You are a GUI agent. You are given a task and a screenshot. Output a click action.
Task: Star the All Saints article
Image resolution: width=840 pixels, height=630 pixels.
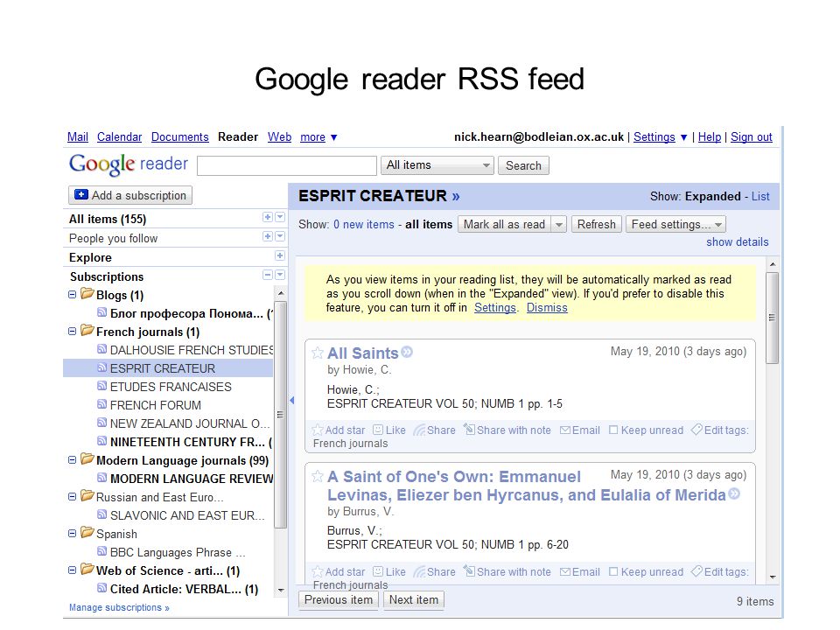click(318, 353)
